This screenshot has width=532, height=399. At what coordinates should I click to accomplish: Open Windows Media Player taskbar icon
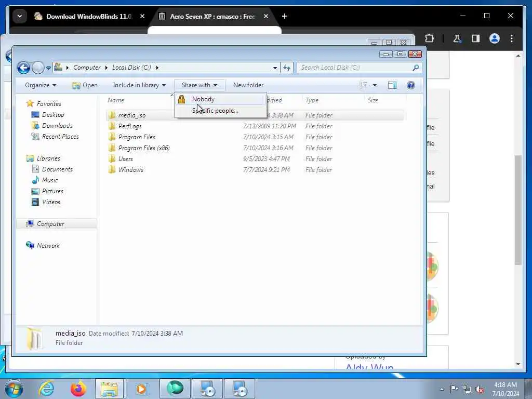click(142, 389)
